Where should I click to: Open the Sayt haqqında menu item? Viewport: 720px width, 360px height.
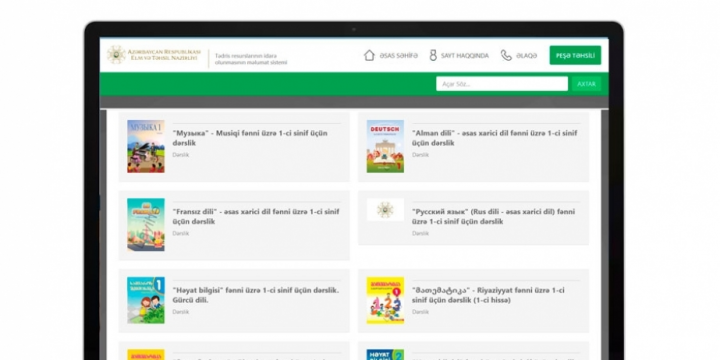click(465, 56)
